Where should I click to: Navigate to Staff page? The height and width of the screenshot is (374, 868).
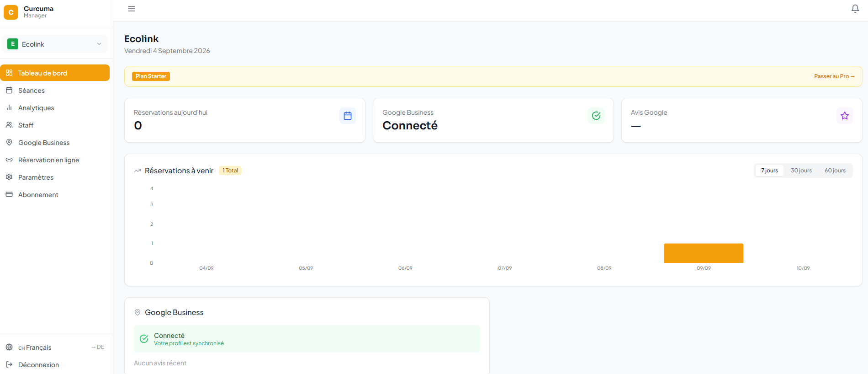[55, 125]
